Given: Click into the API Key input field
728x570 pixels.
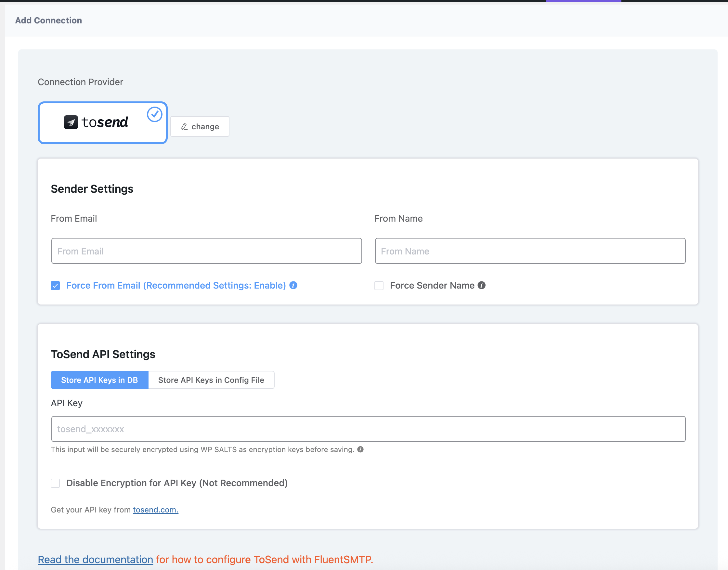Looking at the screenshot, I should [x=368, y=429].
